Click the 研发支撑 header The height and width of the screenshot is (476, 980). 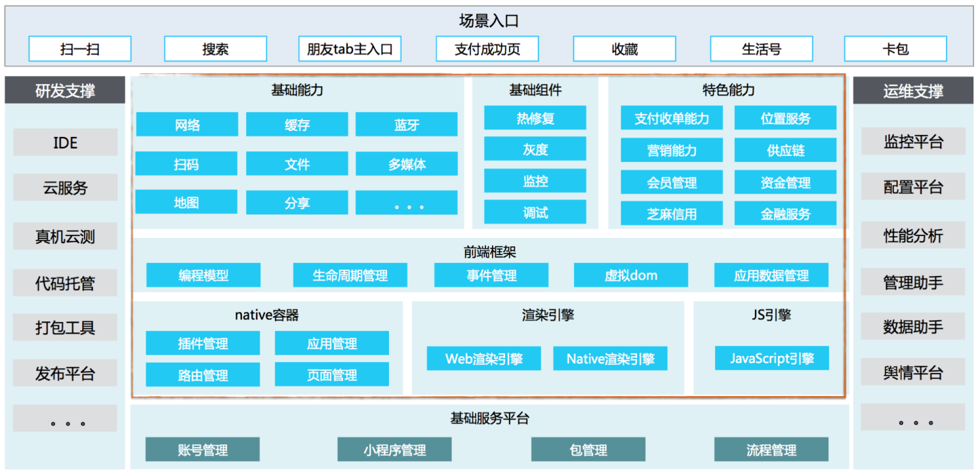coord(65,90)
